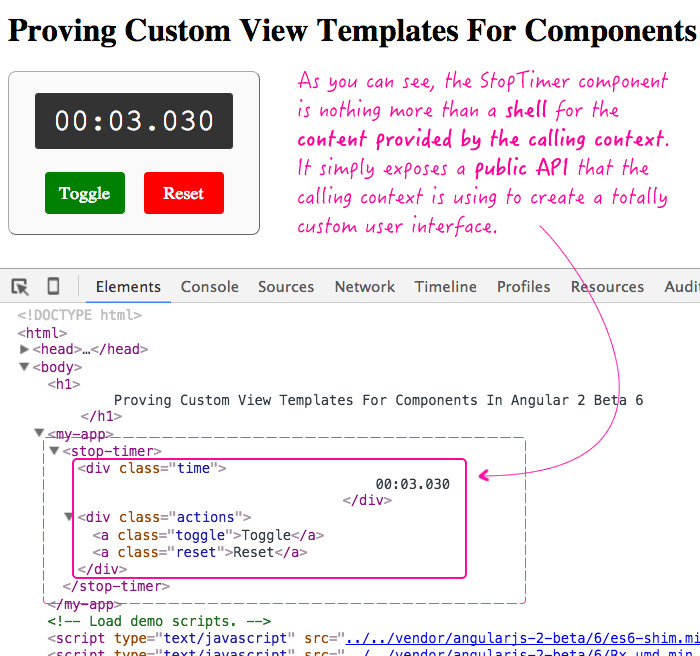Select the h1 text node in DOM tree

[x=379, y=400]
